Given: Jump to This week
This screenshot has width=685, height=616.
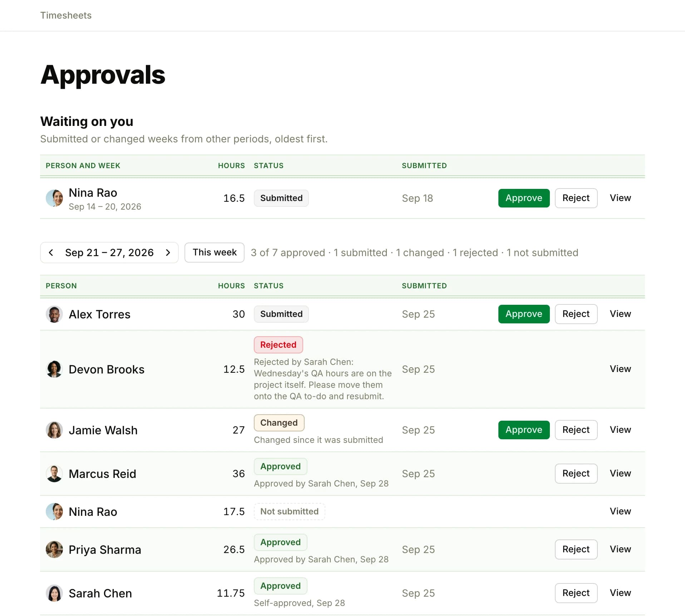Looking at the screenshot, I should coord(215,253).
